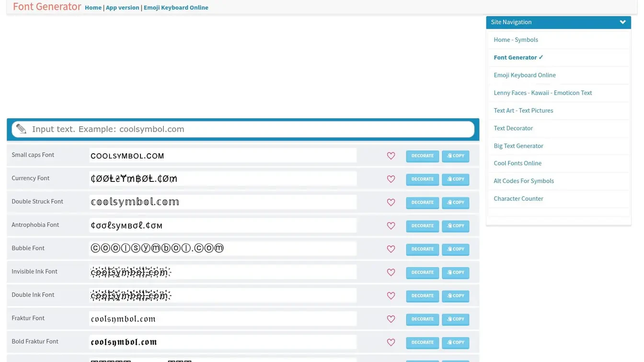Select Alt Codes For Symbols link
This screenshot has height=362, width=644.
click(524, 181)
